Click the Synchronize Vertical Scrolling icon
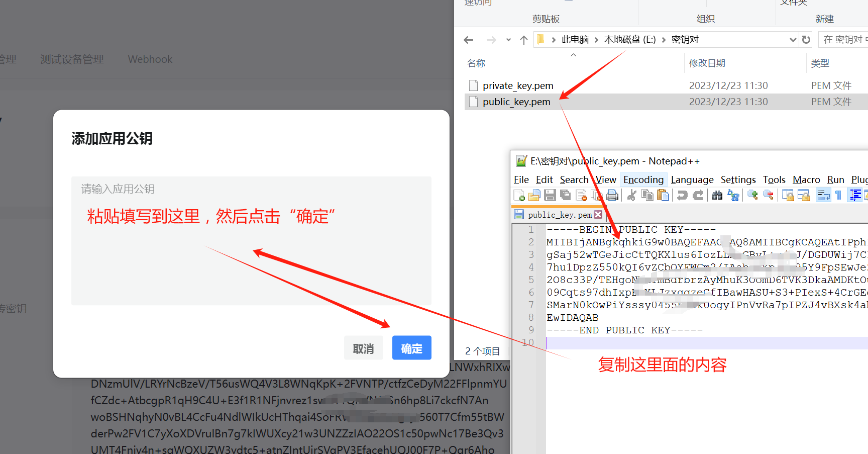Viewport: 868px width, 454px height. (x=788, y=195)
